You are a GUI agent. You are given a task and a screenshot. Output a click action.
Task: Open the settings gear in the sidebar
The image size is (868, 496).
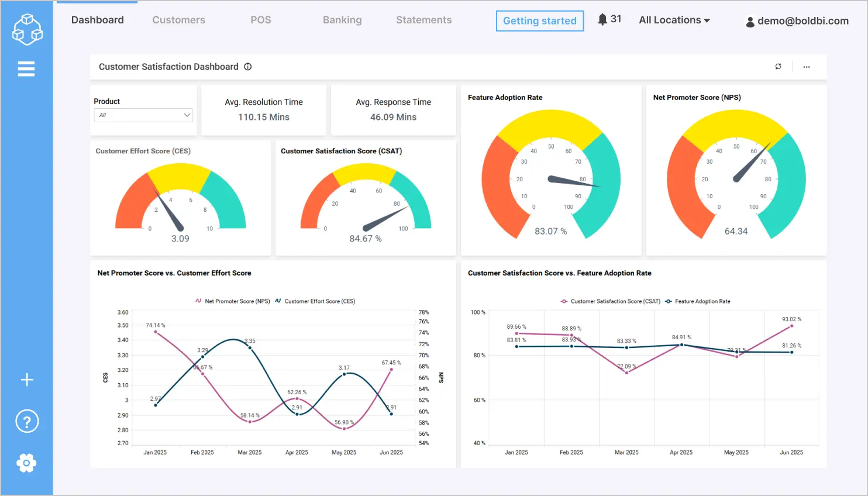[x=26, y=463]
